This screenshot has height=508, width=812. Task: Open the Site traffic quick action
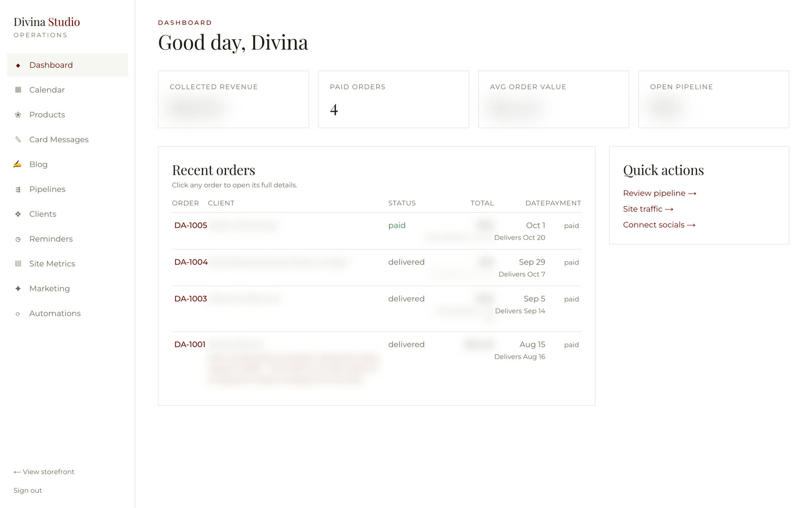[648, 209]
